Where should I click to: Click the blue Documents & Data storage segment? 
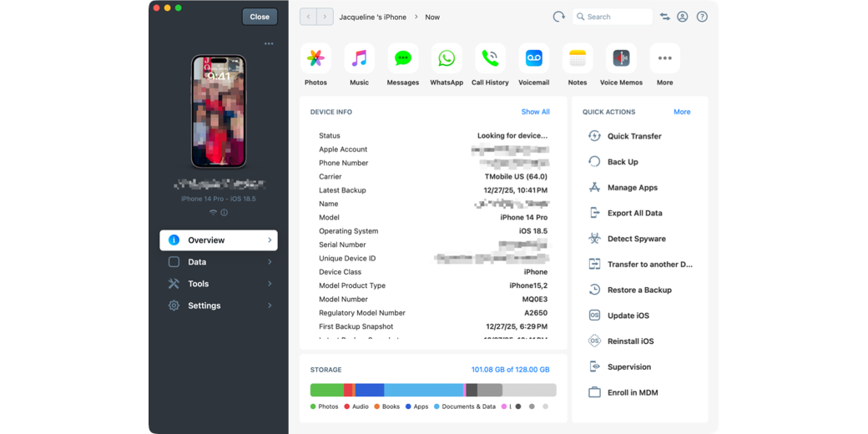(x=423, y=390)
